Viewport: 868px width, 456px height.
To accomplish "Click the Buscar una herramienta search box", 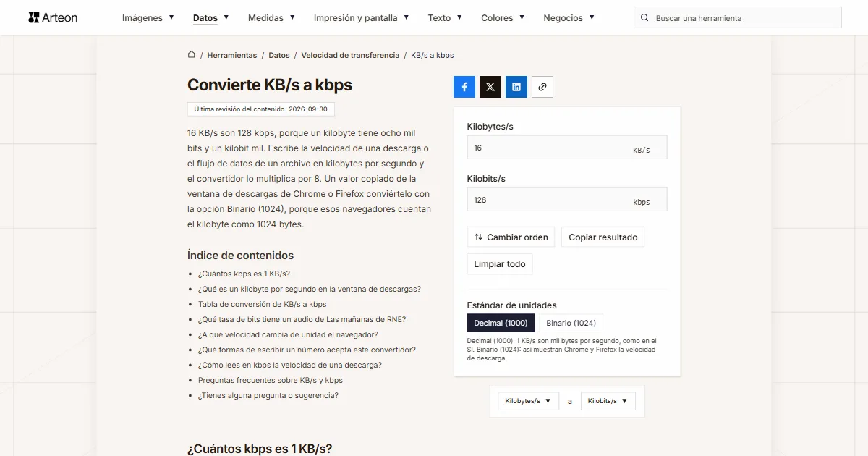I will click(x=738, y=18).
